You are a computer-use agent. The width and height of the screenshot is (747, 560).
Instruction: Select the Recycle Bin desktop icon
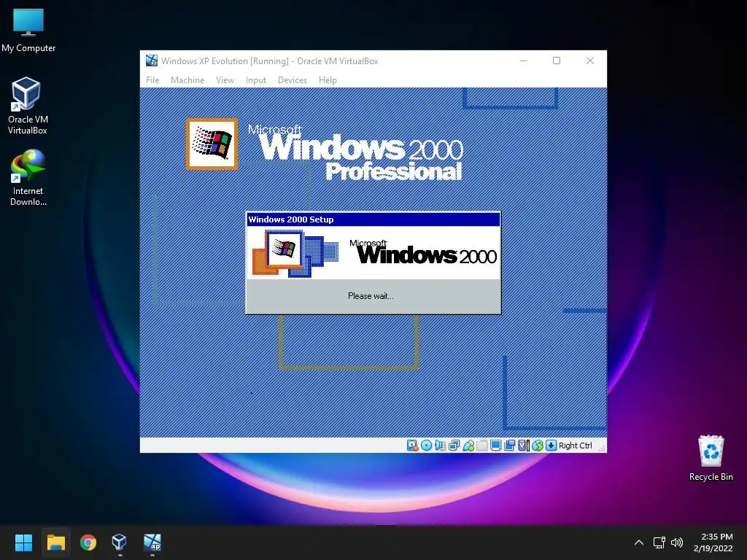(x=711, y=458)
